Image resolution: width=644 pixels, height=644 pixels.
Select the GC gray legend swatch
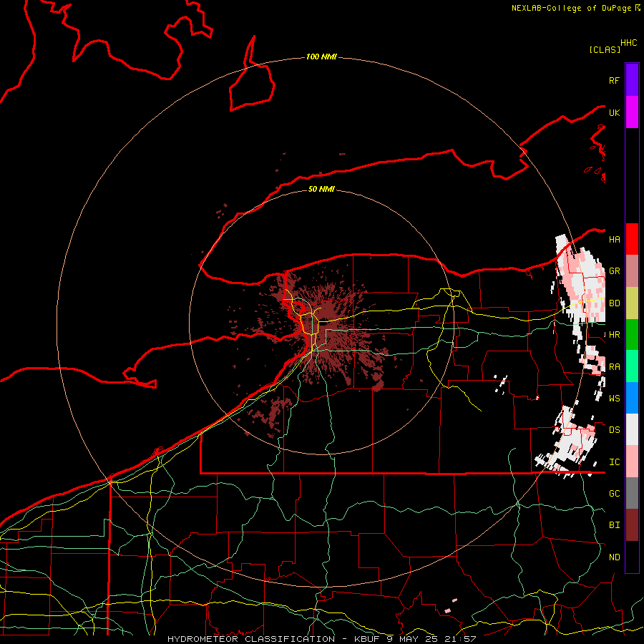[x=632, y=493]
